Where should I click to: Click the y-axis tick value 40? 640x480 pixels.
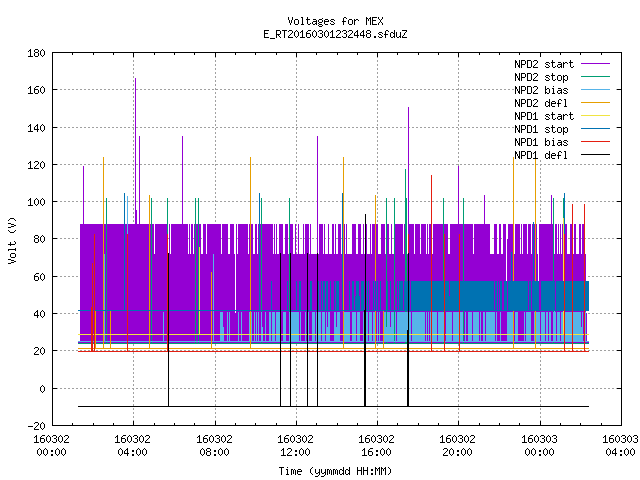click(39, 314)
